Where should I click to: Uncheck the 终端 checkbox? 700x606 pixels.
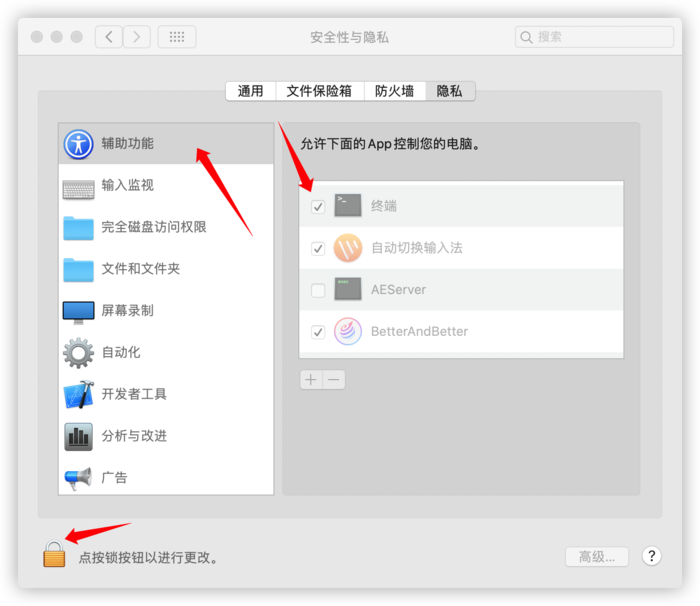coord(318,206)
